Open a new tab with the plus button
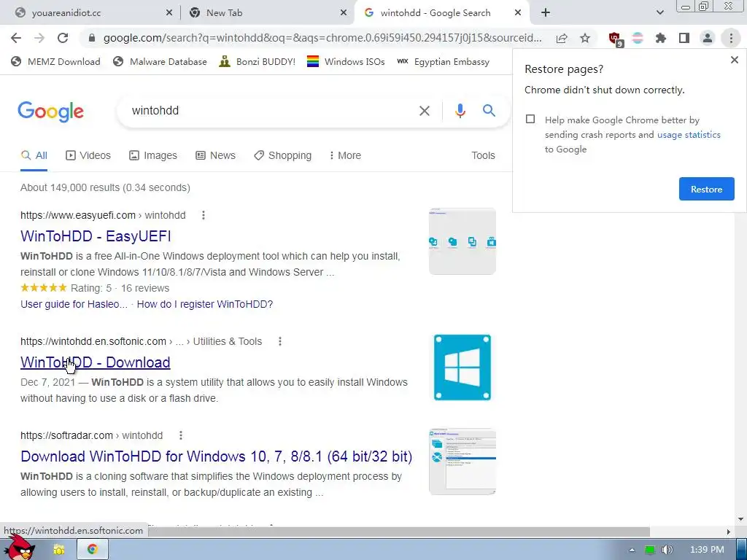747x560 pixels. click(x=546, y=13)
